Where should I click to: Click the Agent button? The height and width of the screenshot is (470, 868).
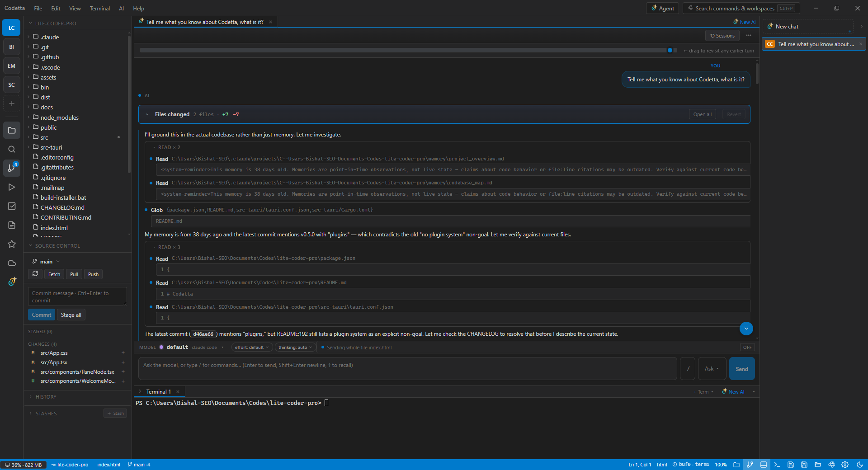coord(662,8)
